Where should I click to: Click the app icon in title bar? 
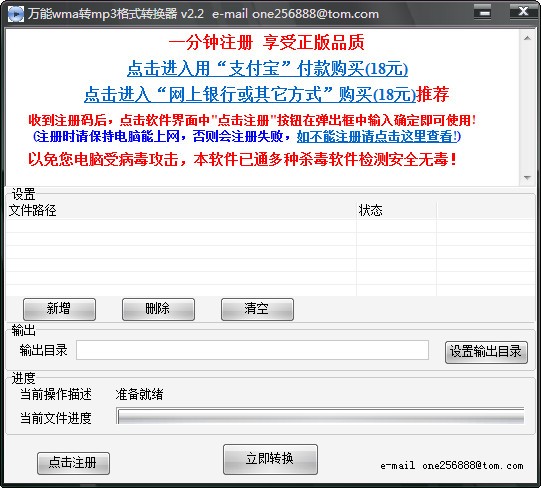[16, 14]
